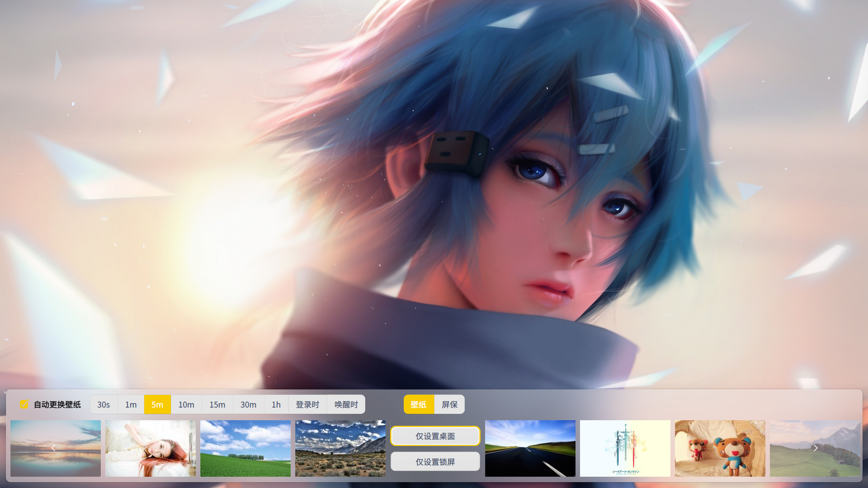Toggle the auto-change wallpaper checkbox
The width and height of the screenshot is (868, 488).
point(24,404)
